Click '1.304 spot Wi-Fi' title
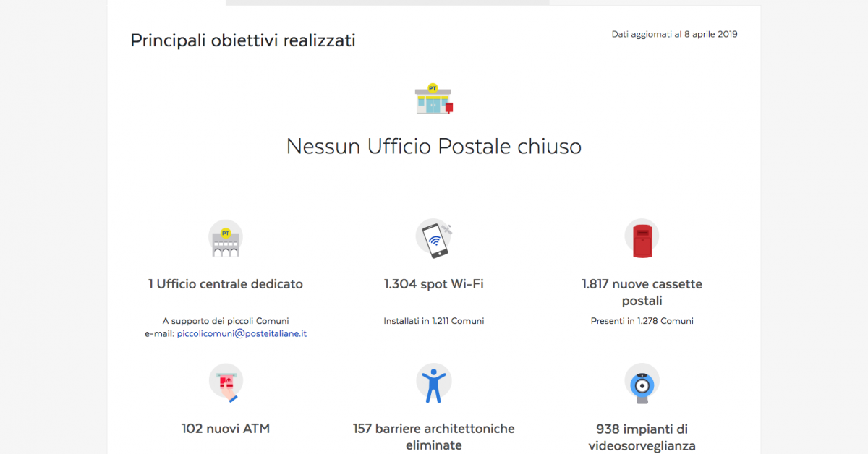This screenshot has height=454, width=868. point(434,284)
